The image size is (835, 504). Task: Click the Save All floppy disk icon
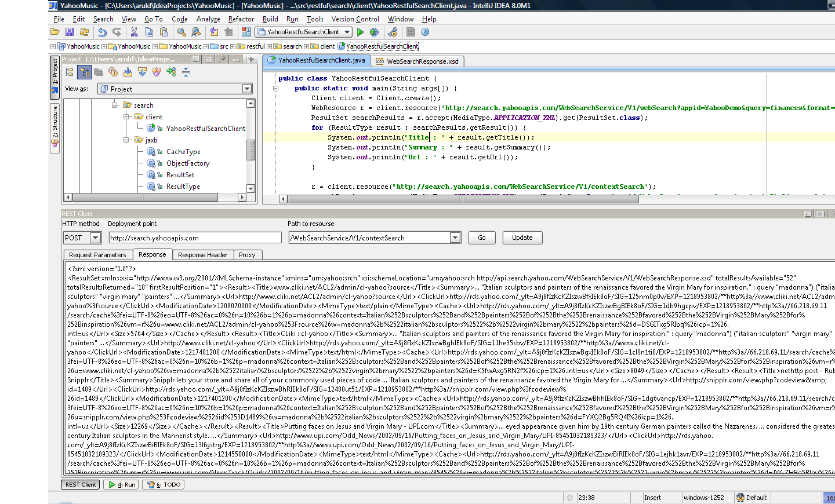(x=70, y=32)
